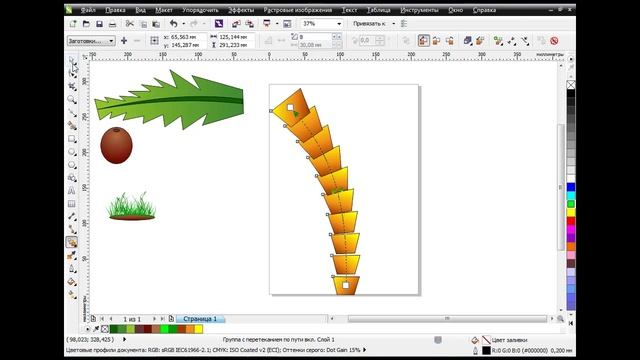This screenshot has height=360, width=640.
Task: Expand the document color profiles arrow
Action: [x=364, y=350]
